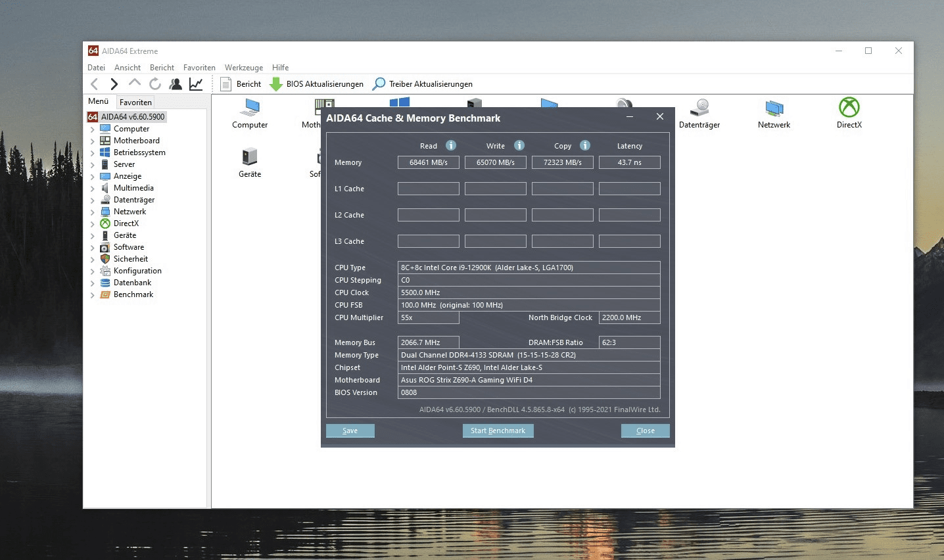This screenshot has height=560, width=944.
Task: Click Close button in the benchmark dialog
Action: pyautogui.click(x=646, y=431)
